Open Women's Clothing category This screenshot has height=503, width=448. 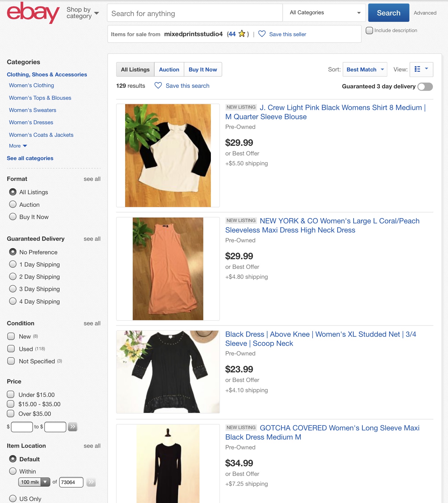coord(32,85)
